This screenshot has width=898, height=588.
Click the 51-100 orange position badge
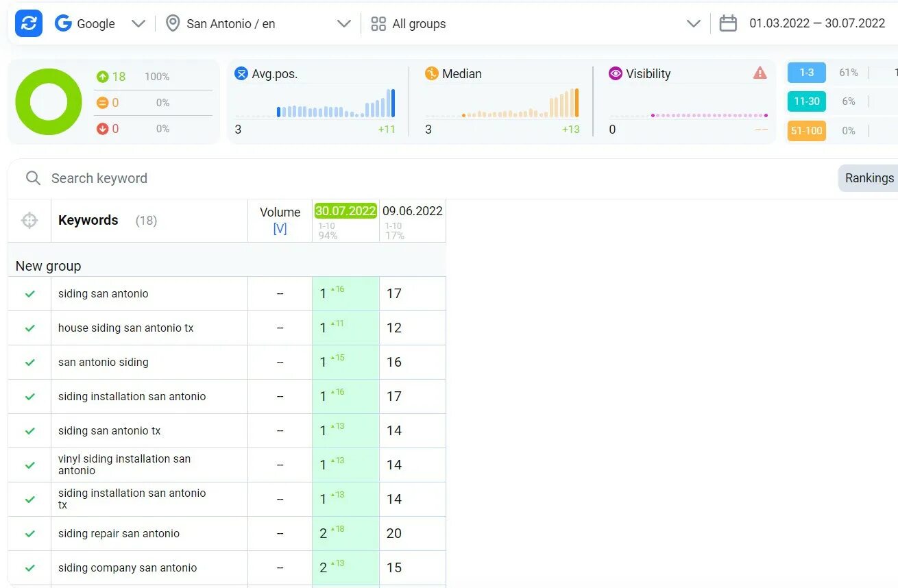point(807,131)
